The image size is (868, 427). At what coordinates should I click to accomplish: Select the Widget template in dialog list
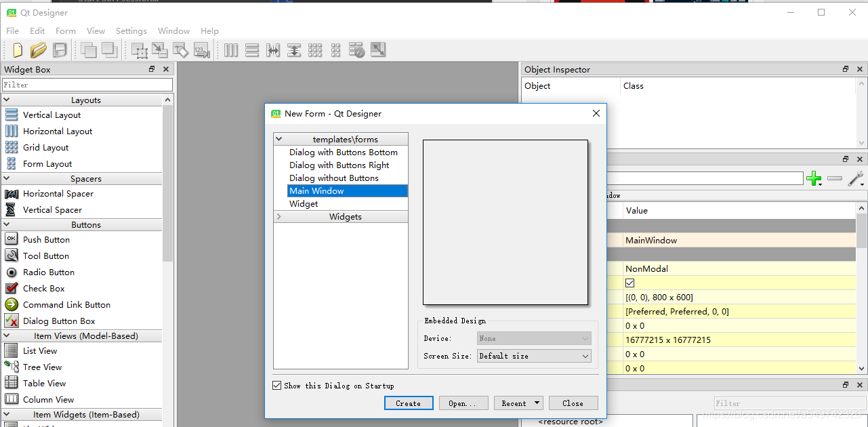tap(304, 204)
